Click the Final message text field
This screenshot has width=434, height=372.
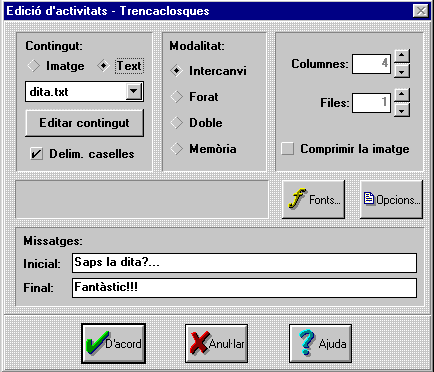[244, 288]
